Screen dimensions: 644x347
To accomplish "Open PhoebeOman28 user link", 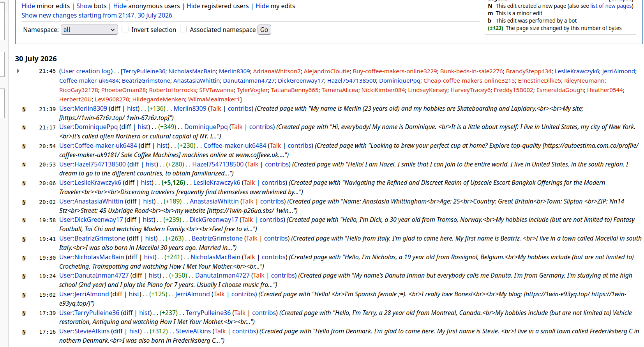I will (x=124, y=90).
